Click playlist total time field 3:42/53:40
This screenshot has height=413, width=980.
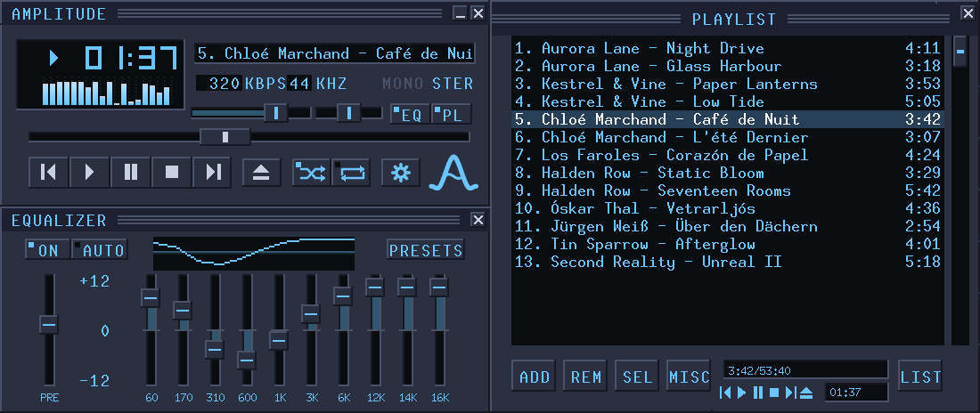[x=805, y=370]
